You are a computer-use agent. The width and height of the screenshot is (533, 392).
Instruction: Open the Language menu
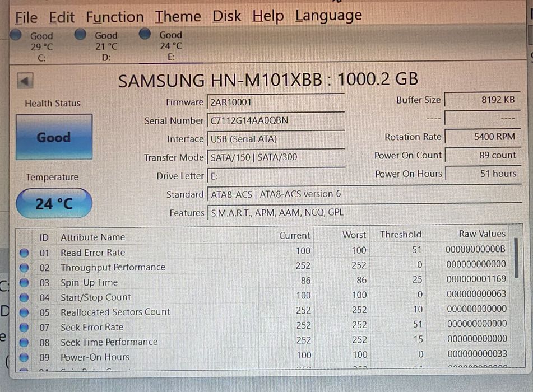pos(328,16)
